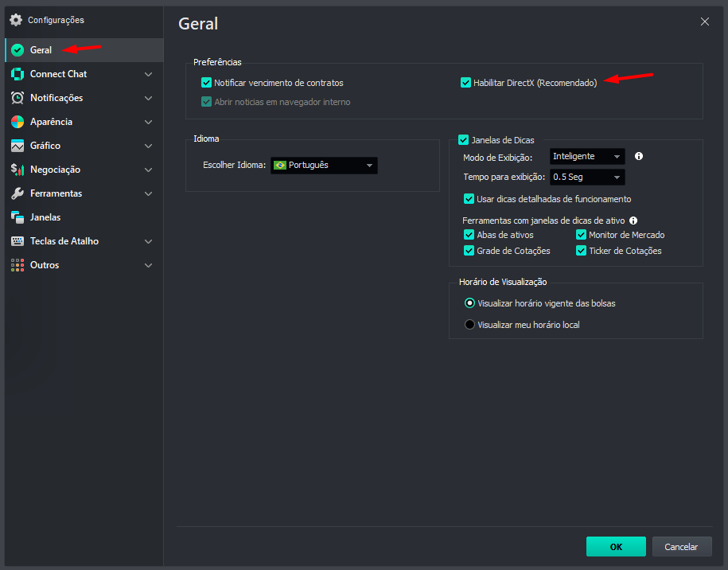Click the Outros colored grid icon
This screenshot has height=570, width=728.
[18, 265]
